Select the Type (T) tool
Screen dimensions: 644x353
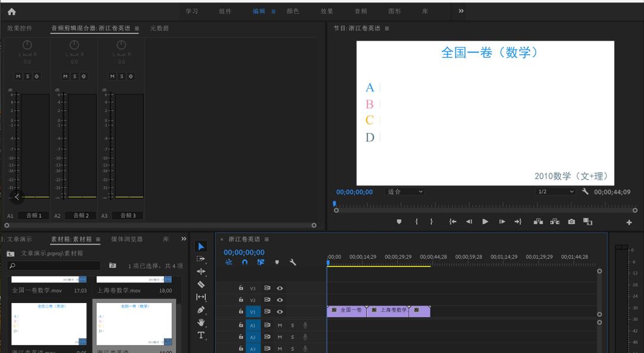tap(201, 335)
